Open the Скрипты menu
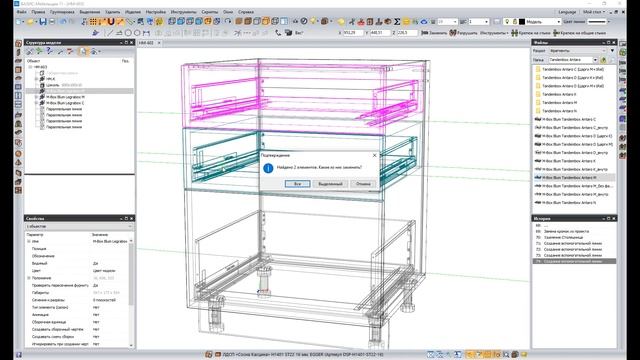 coord(209,12)
